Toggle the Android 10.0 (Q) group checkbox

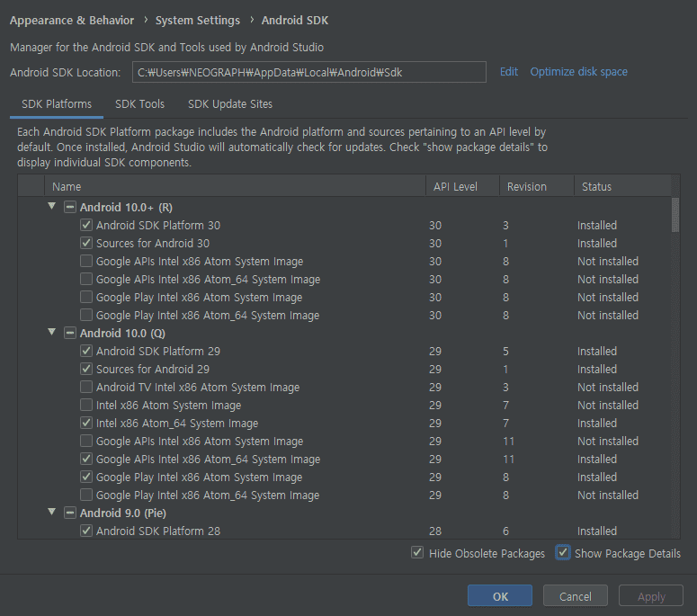point(70,333)
